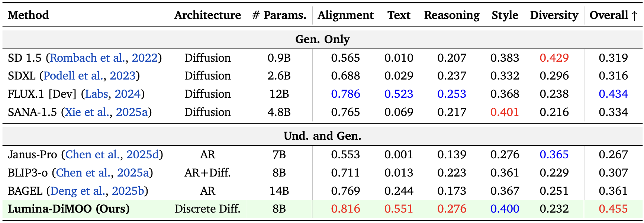
Task: Select the Architecture column header
Action: tap(207, 15)
